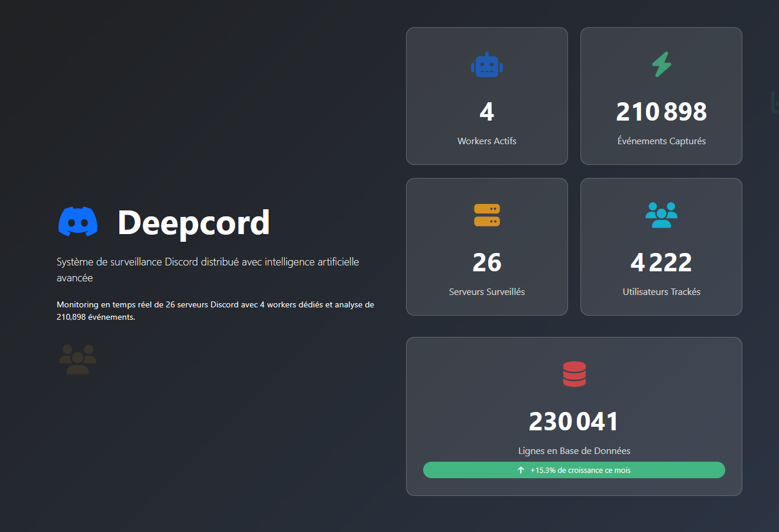Select the surveillance system description text
The image size is (779, 532).
[208, 269]
